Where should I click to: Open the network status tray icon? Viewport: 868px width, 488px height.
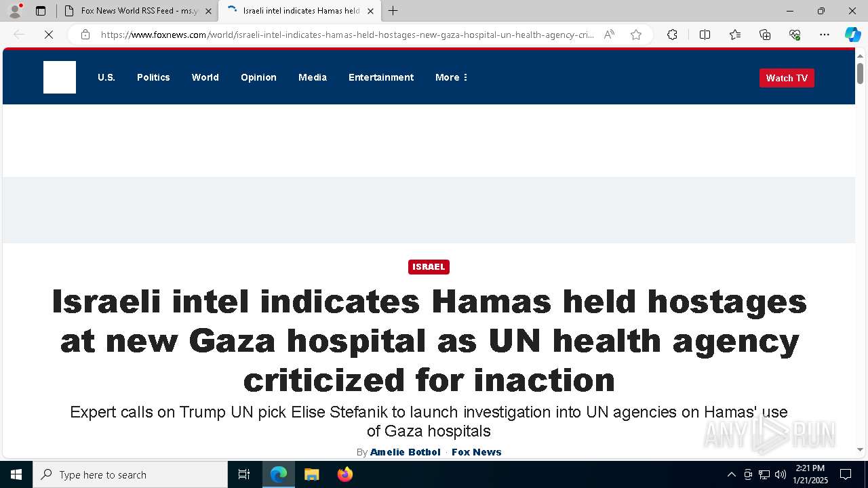tap(764, 474)
